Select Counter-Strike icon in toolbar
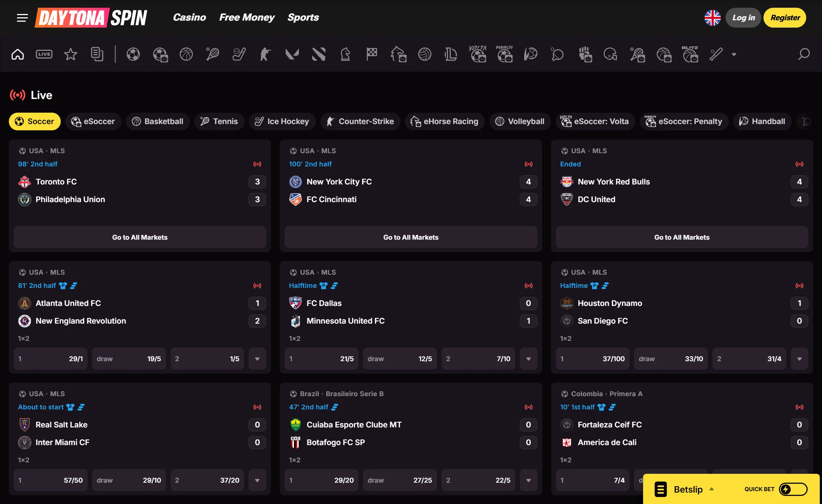The width and height of the screenshot is (822, 504). (266, 54)
